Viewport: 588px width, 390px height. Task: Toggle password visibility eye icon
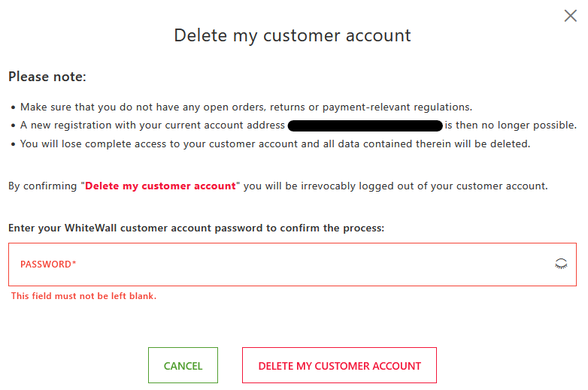tap(561, 264)
